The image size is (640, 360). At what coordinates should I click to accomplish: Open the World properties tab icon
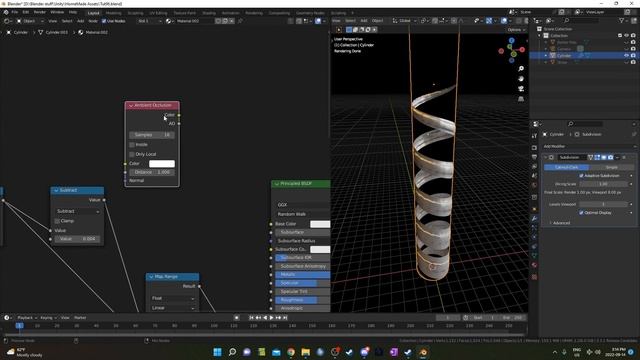click(x=534, y=185)
